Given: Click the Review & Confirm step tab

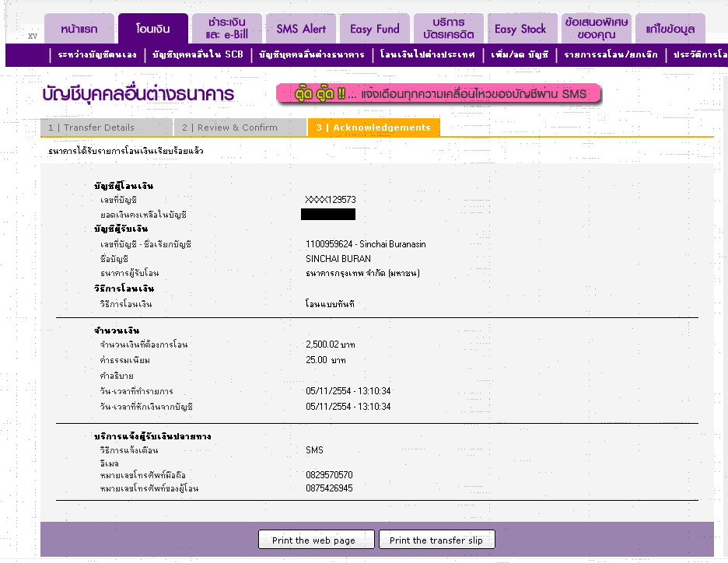Looking at the screenshot, I should (240, 128).
